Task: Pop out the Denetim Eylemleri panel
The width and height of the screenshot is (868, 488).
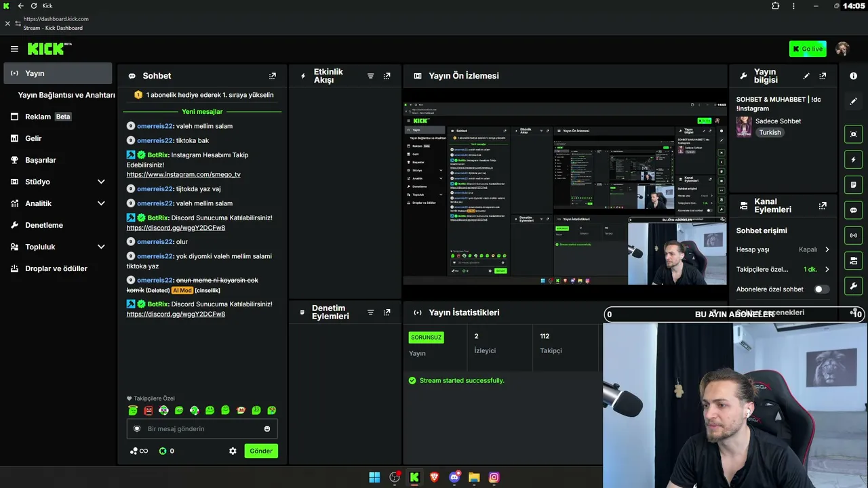Action: (x=387, y=312)
